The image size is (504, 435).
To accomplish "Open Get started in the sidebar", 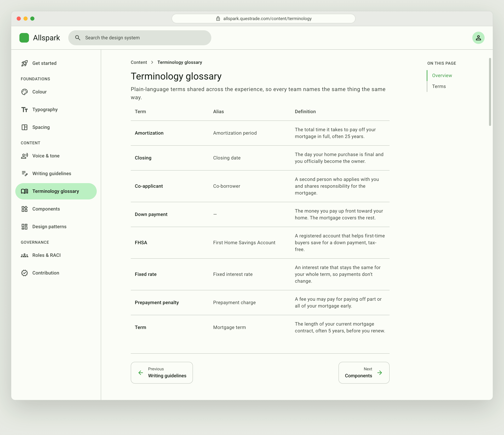I will pos(56,63).
